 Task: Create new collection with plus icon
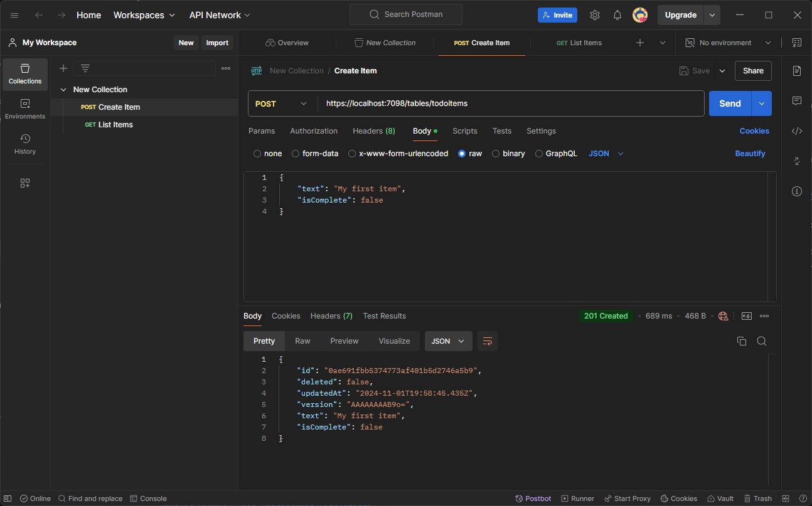tap(63, 68)
